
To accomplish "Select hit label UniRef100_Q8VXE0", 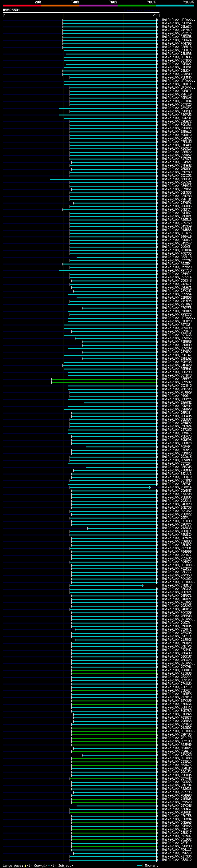I will (177, 108).
